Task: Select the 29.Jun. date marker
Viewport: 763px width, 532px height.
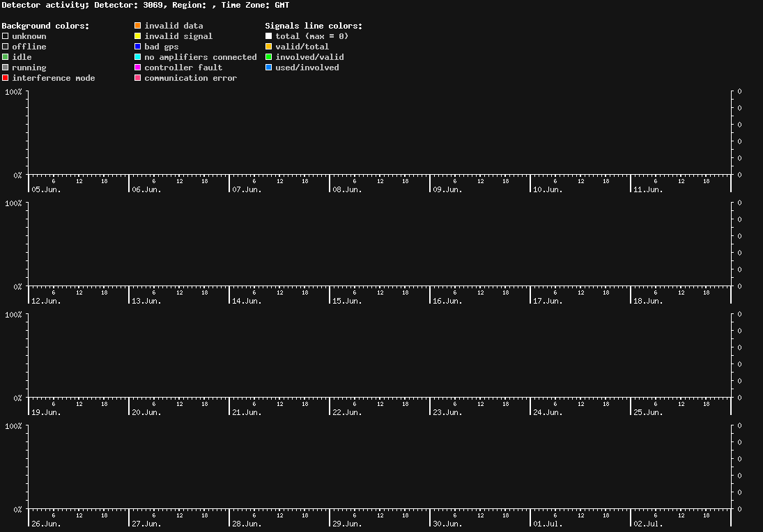Action: click(348, 524)
